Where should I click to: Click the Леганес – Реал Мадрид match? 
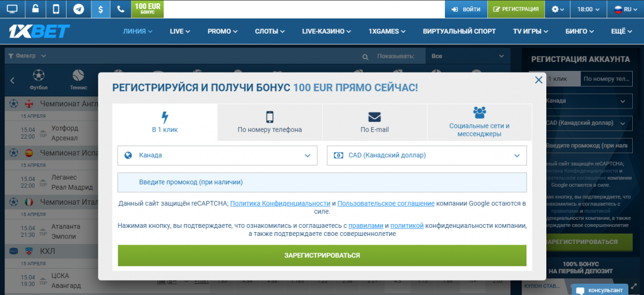(72, 183)
